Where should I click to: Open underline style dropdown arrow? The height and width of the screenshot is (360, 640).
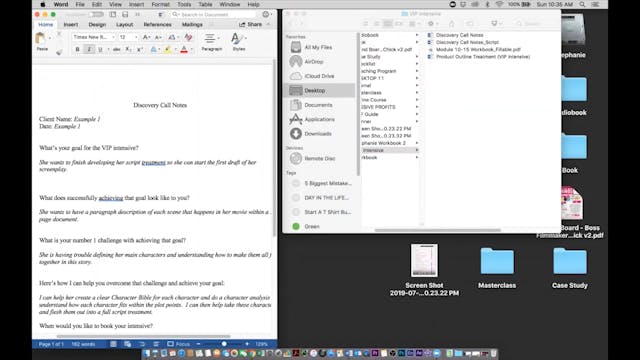108,49
